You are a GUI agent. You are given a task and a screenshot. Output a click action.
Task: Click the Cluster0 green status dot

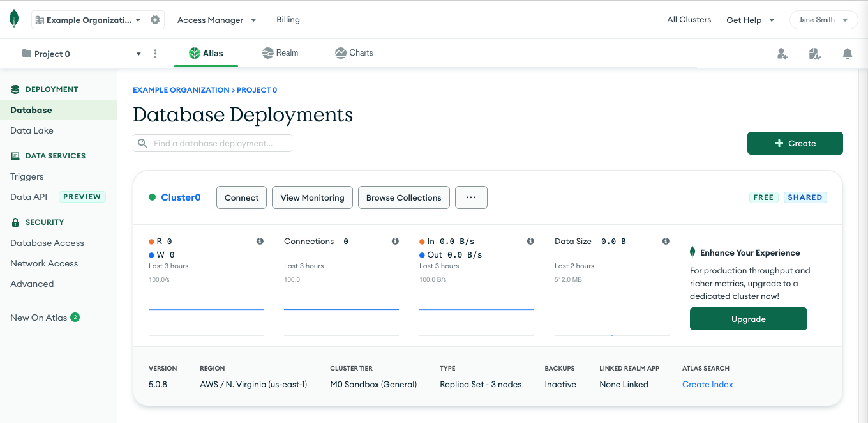coord(152,197)
